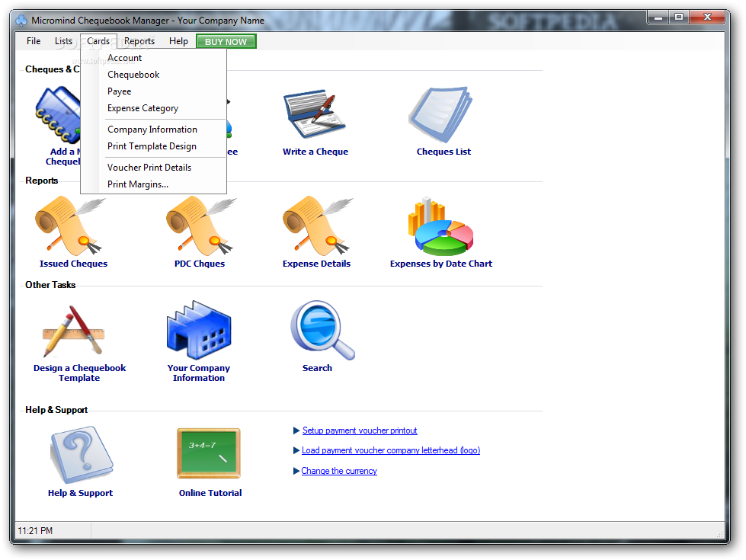This screenshot has width=746, height=560.
Task: Click the Other Tasks section heading
Action: click(50, 284)
